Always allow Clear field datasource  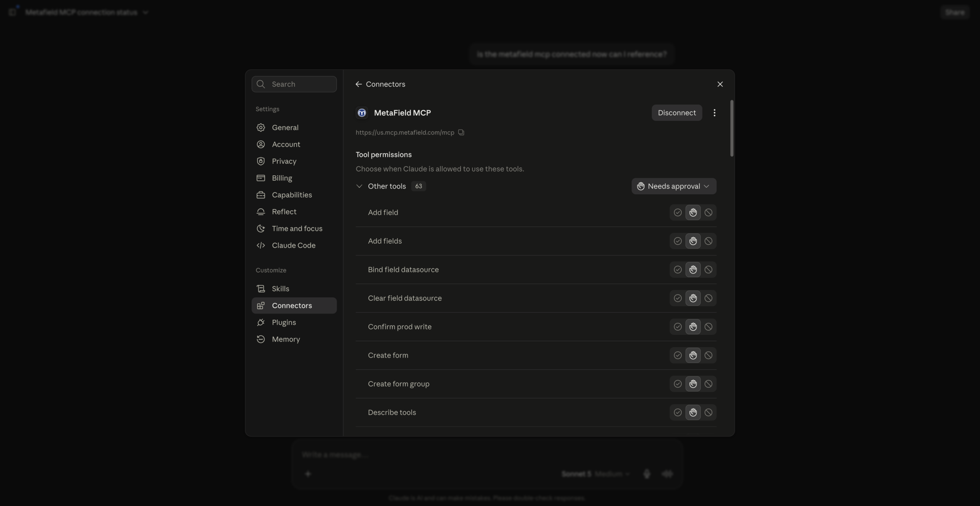point(678,298)
